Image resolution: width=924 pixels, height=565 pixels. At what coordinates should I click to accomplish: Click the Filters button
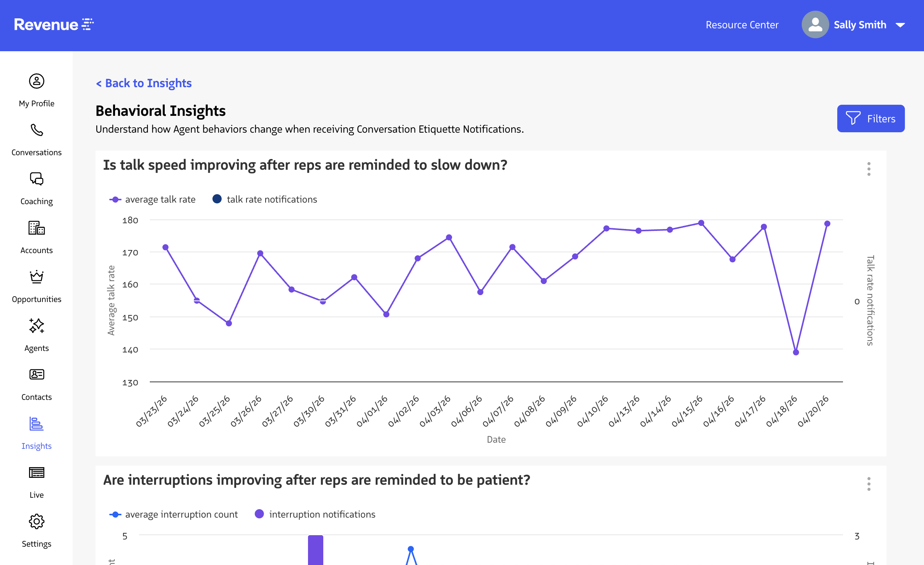click(871, 119)
